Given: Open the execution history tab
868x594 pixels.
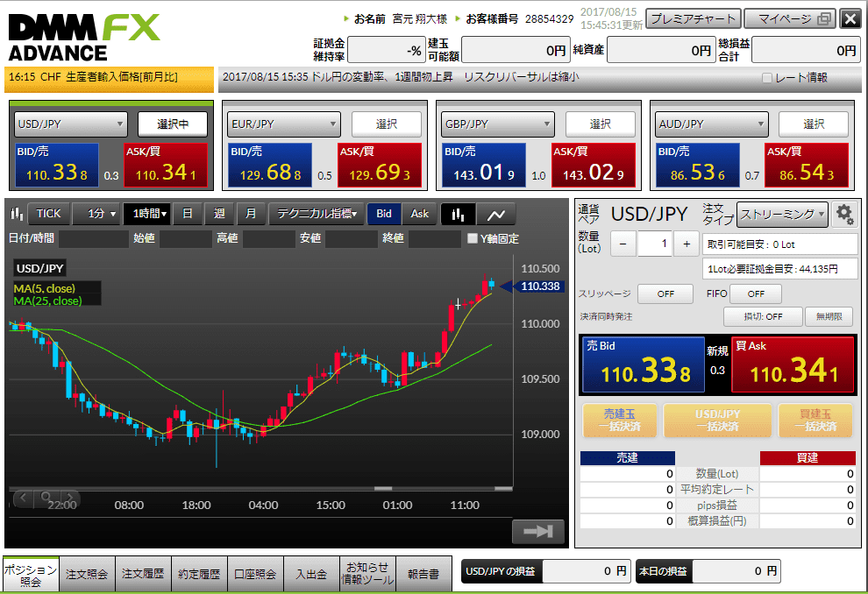Looking at the screenshot, I should tap(199, 574).
